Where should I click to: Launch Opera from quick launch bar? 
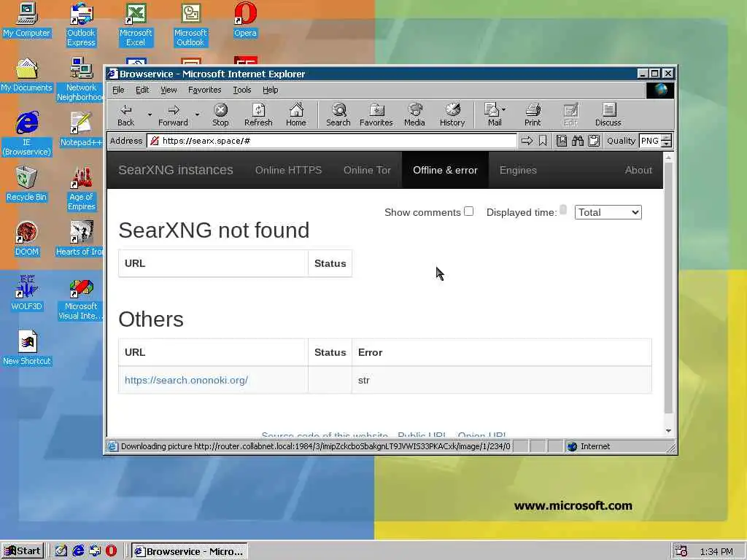point(111,551)
